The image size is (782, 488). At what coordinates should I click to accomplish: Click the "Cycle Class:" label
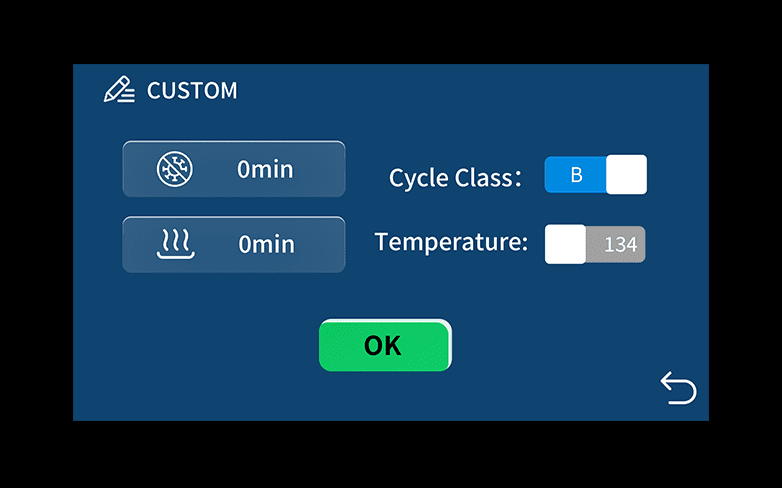[455, 178]
